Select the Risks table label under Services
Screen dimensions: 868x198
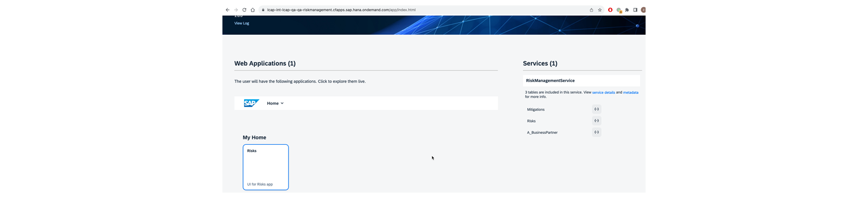(531, 121)
